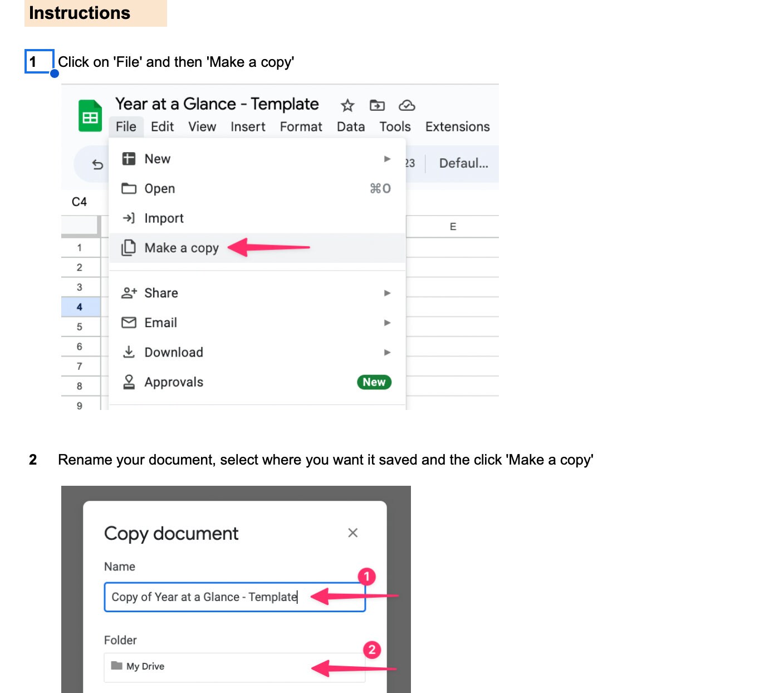Image resolution: width=784 pixels, height=693 pixels.
Task: Click the Undo arrow icon
Action: point(97,164)
